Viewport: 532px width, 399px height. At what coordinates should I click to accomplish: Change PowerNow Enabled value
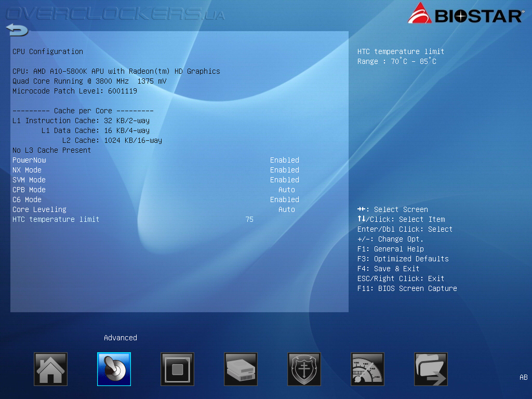[x=284, y=160]
